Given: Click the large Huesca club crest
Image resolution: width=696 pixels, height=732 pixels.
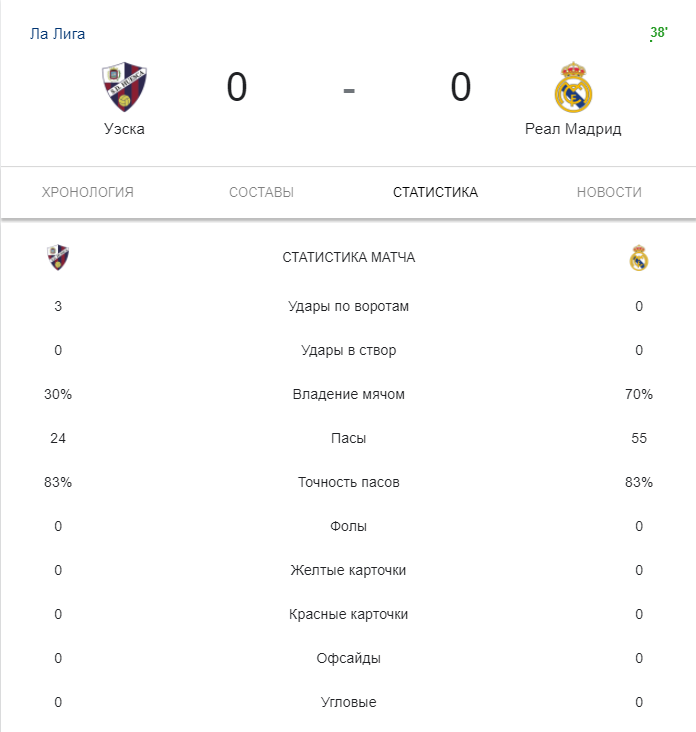Looking at the screenshot, I should click(124, 87).
